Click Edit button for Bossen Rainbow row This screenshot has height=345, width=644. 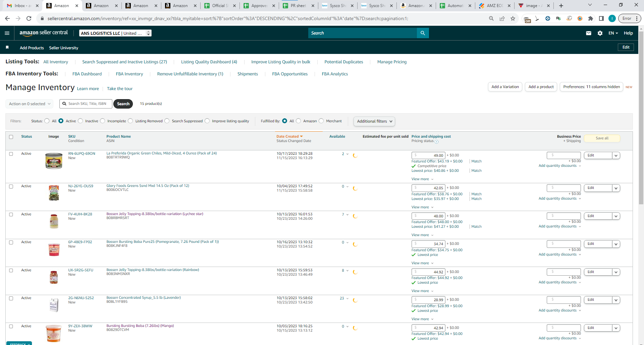(x=598, y=272)
